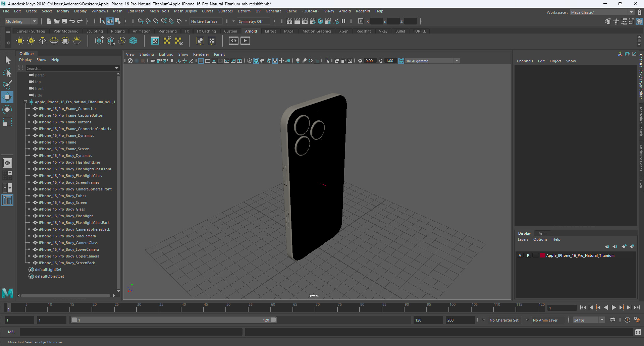Image resolution: width=644 pixels, height=346 pixels.
Task: Click the IPR render icon
Action: coord(305,21)
